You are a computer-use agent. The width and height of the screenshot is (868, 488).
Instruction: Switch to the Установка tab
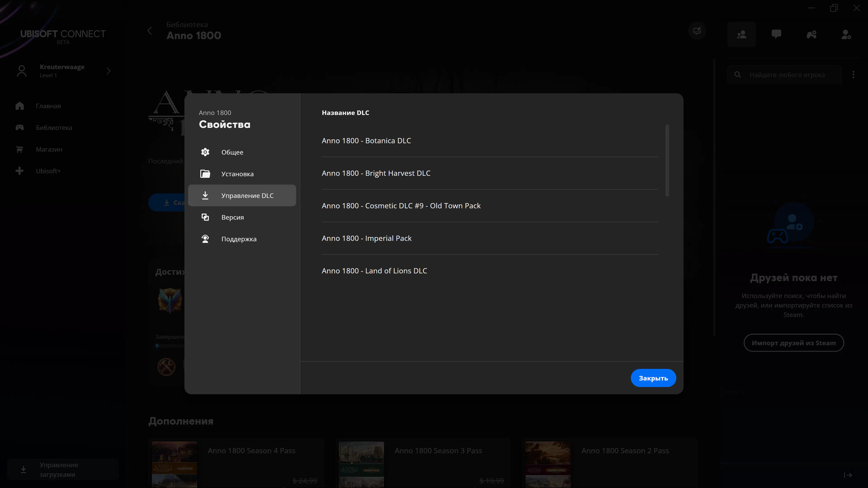coord(237,174)
